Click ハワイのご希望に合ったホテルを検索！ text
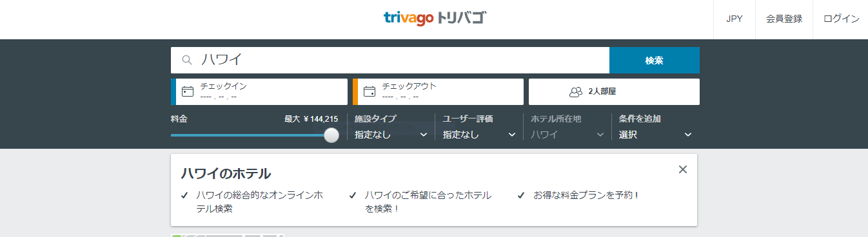868x237 pixels. (428, 202)
